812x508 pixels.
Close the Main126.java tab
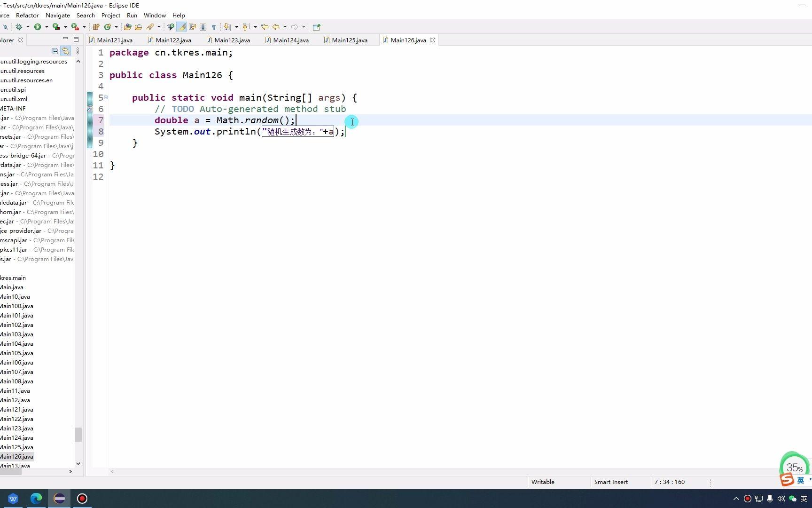432,40
